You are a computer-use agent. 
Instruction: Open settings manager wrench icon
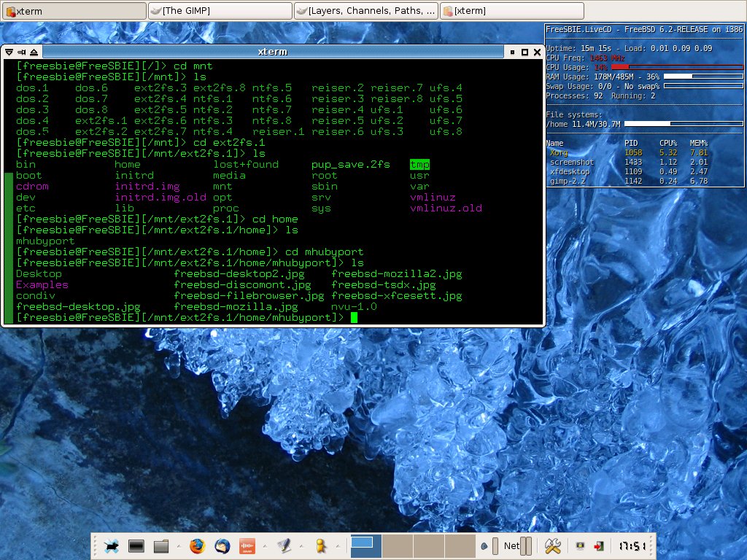coord(552,545)
